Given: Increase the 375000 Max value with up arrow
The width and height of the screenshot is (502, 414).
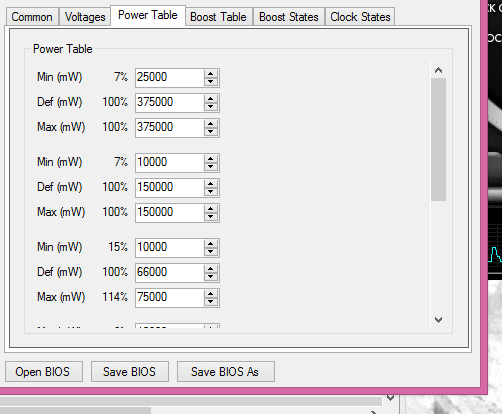Looking at the screenshot, I should (211, 124).
